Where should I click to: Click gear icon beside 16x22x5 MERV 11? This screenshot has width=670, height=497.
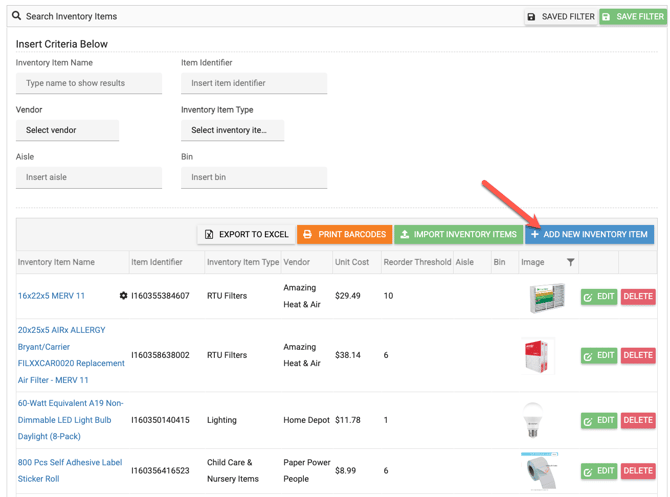click(x=123, y=296)
